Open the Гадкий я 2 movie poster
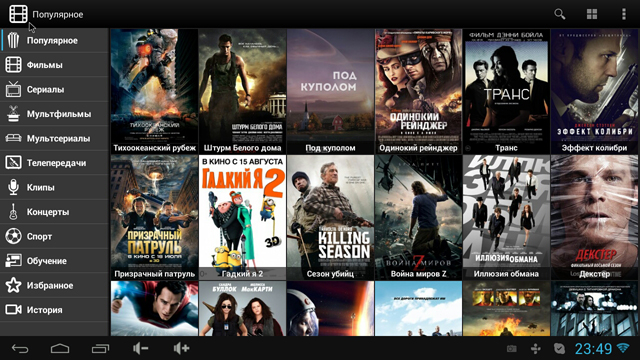This screenshot has width=640, height=360. (242, 217)
